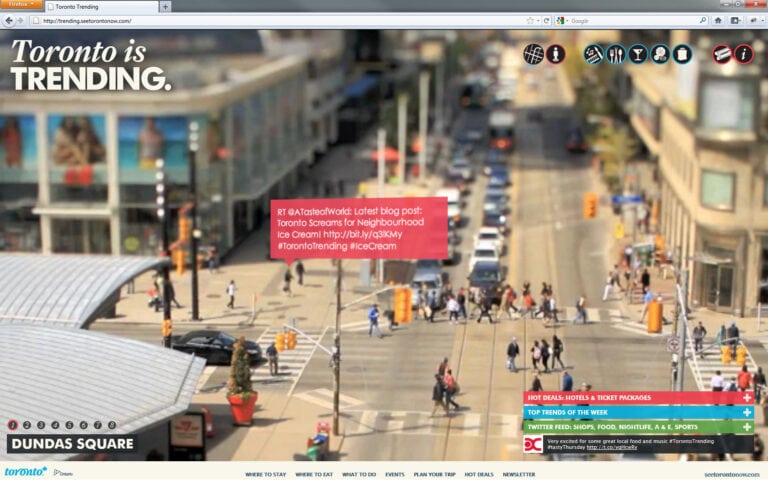Image resolution: width=768 pixels, height=480 pixels.
Task: Expand Top Trends of the Week panel
Action: [747, 412]
